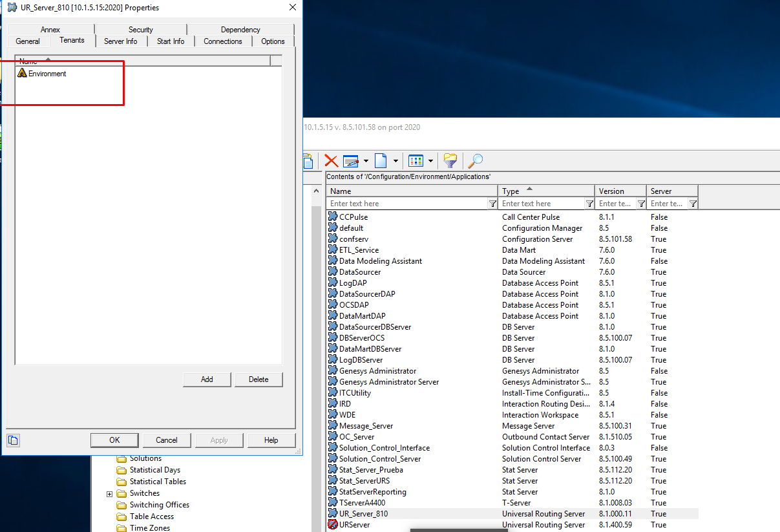780x532 pixels.
Task: Click the Solutions folder icon in tree
Action: click(121, 458)
